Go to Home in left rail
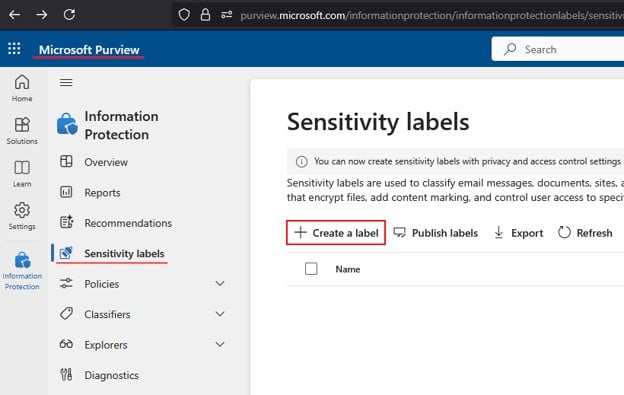Viewport: 624px width, 395px height. [x=22, y=88]
